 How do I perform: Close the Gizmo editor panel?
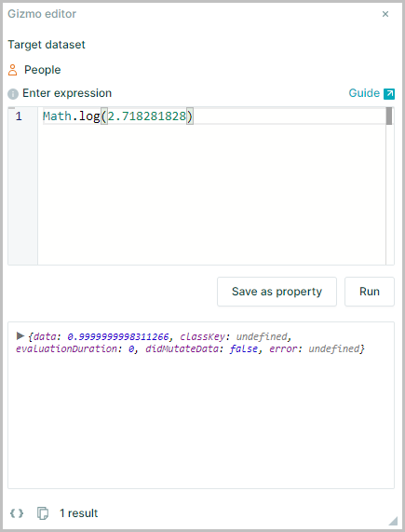pyautogui.click(x=385, y=14)
